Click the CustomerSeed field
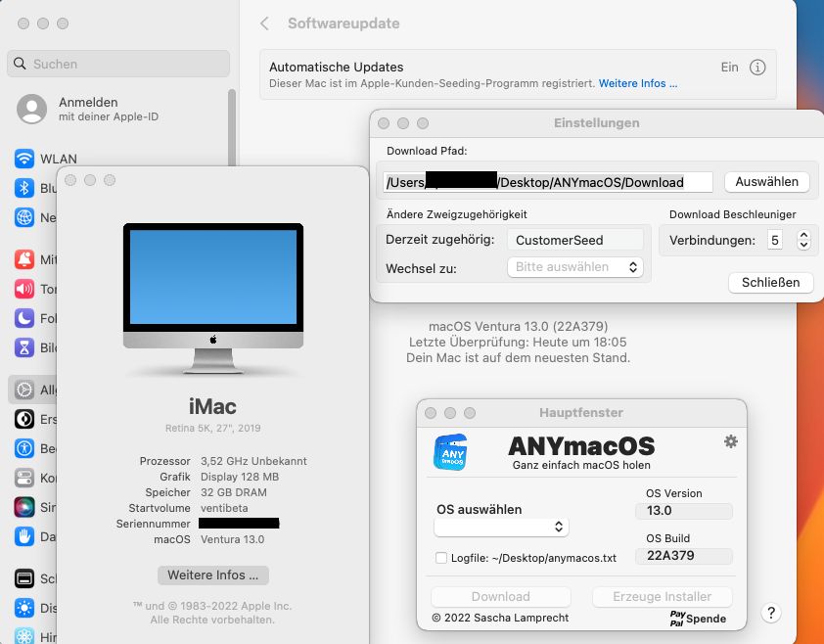Image resolution: width=824 pixels, height=644 pixels. point(575,240)
